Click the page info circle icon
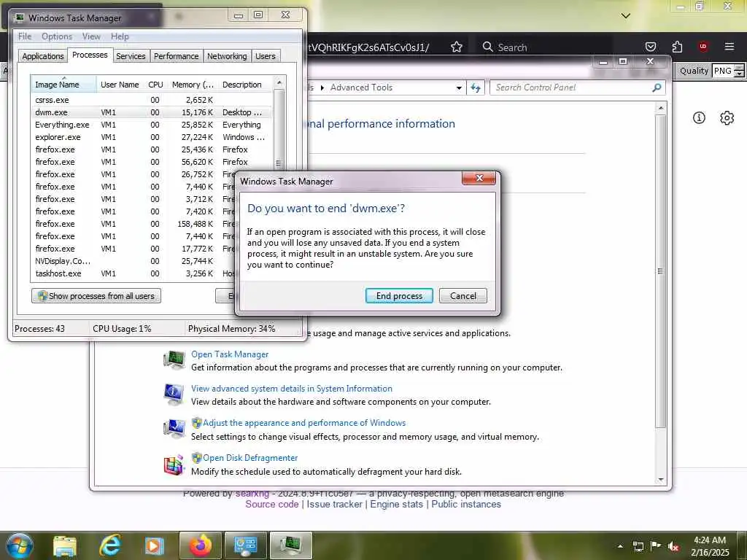This screenshot has height=560, width=747. click(x=699, y=117)
